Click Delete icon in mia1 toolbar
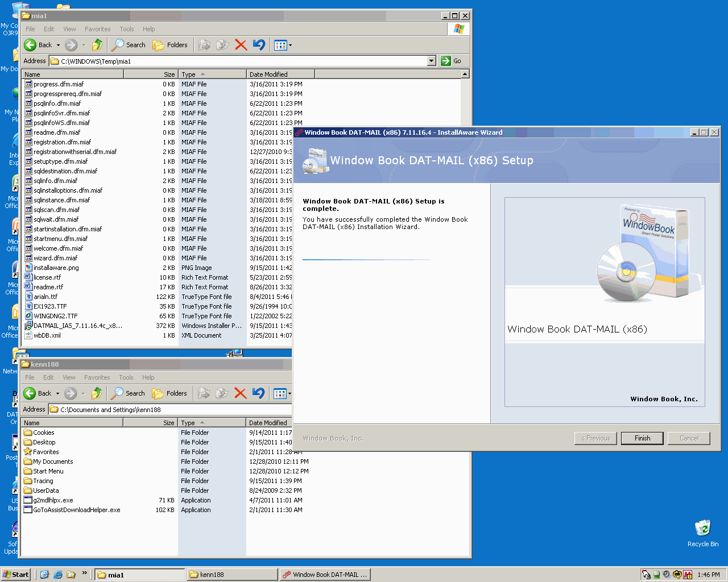The image size is (728, 582). click(x=241, y=45)
